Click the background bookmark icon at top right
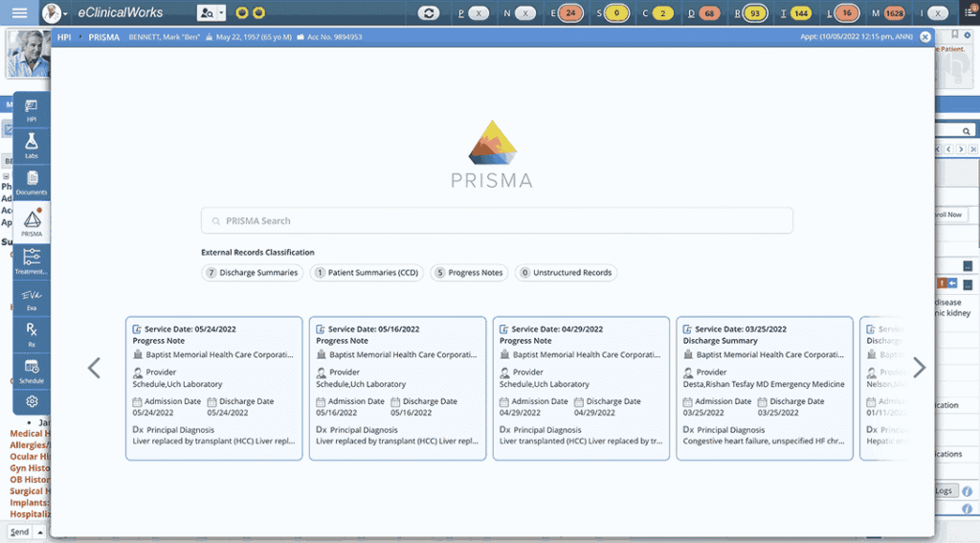This screenshot has height=543, width=980. pos(955,34)
